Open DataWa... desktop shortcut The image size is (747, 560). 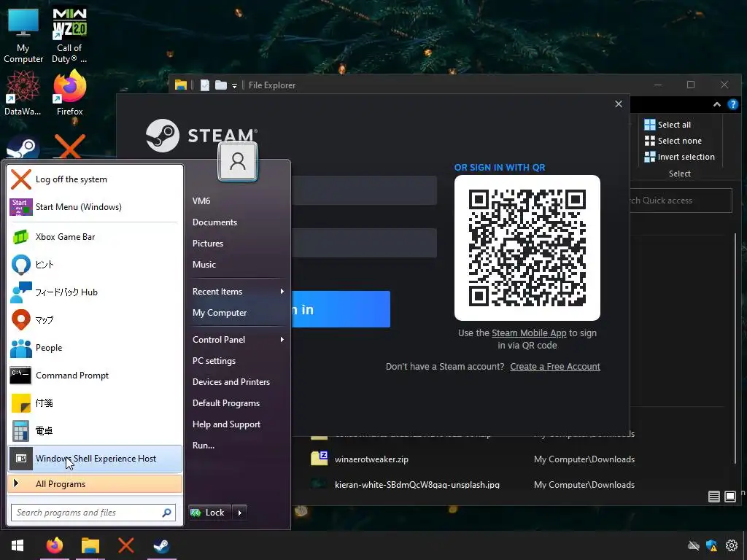(x=23, y=93)
